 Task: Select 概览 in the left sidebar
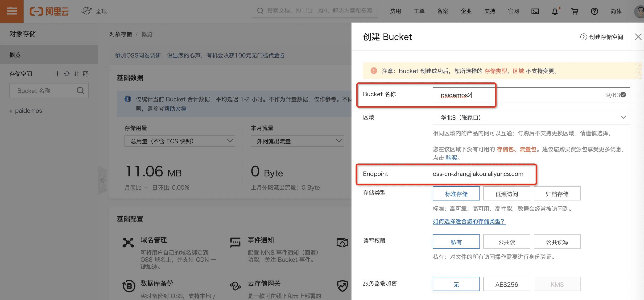(x=49, y=55)
